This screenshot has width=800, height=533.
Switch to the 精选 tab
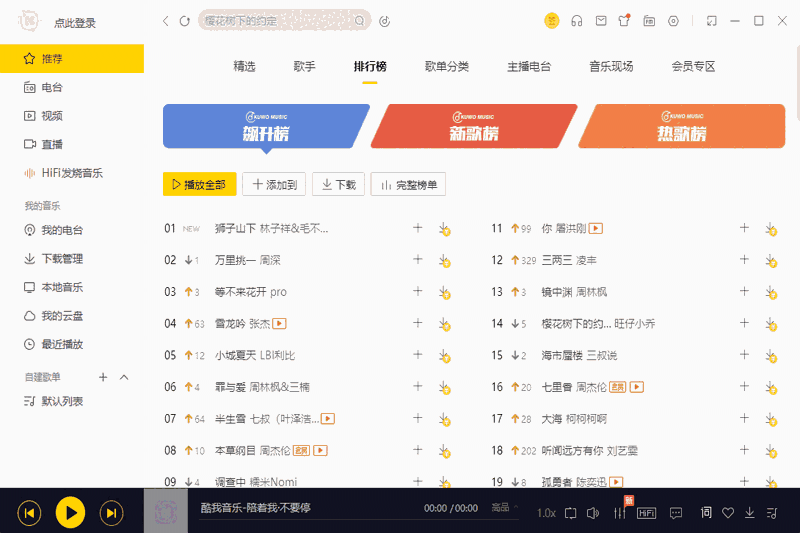point(244,66)
